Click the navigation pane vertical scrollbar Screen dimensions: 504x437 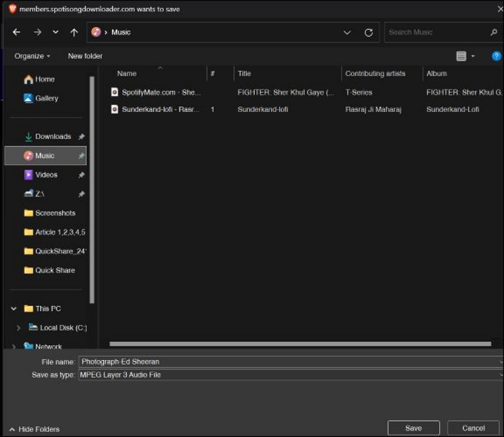coord(92,190)
